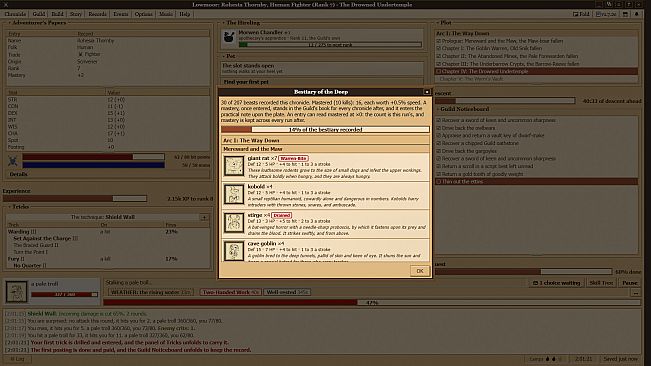Select the kobold portrait icon
This screenshot has width=651, height=366.
point(234,194)
